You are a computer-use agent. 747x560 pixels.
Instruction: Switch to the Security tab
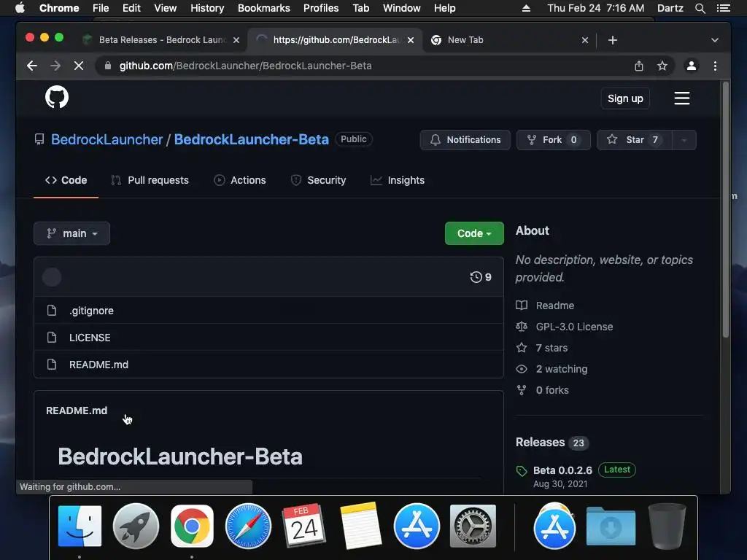click(318, 181)
